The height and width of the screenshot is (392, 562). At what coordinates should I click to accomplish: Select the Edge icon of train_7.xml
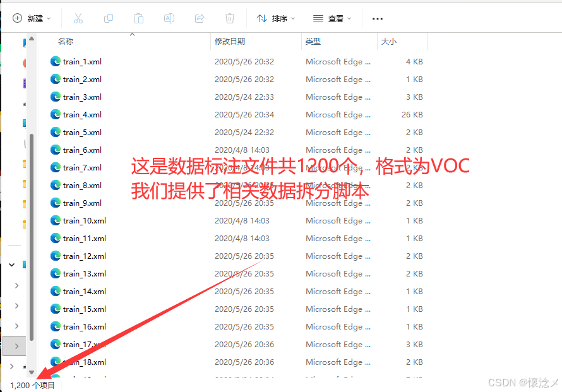56,168
